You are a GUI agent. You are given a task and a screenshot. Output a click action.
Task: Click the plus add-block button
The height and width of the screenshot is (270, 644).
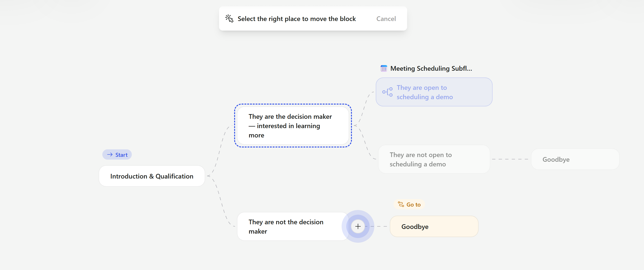point(358,226)
